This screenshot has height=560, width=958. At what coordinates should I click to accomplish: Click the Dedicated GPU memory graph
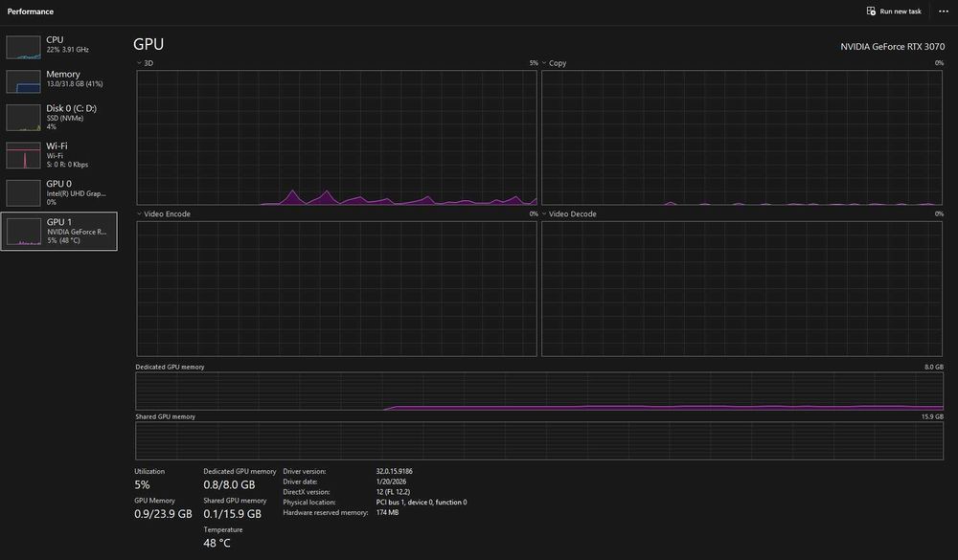tap(539, 391)
